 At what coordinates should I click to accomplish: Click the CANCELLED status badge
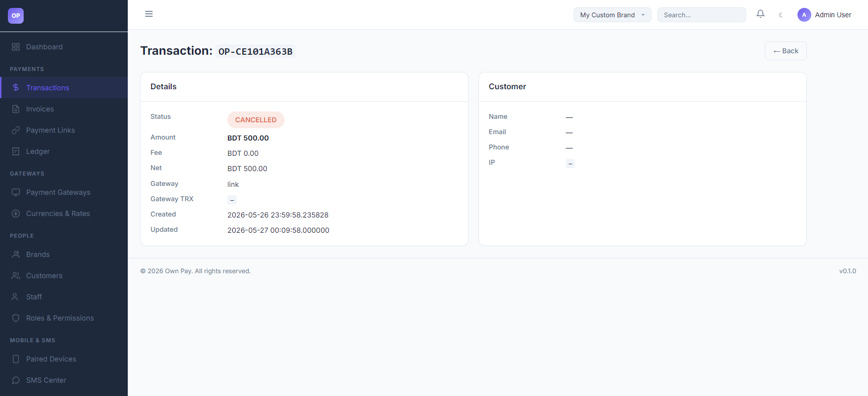256,120
